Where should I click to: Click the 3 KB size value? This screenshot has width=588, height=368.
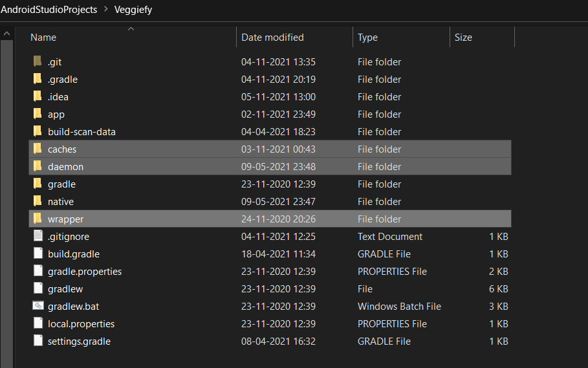498,307
